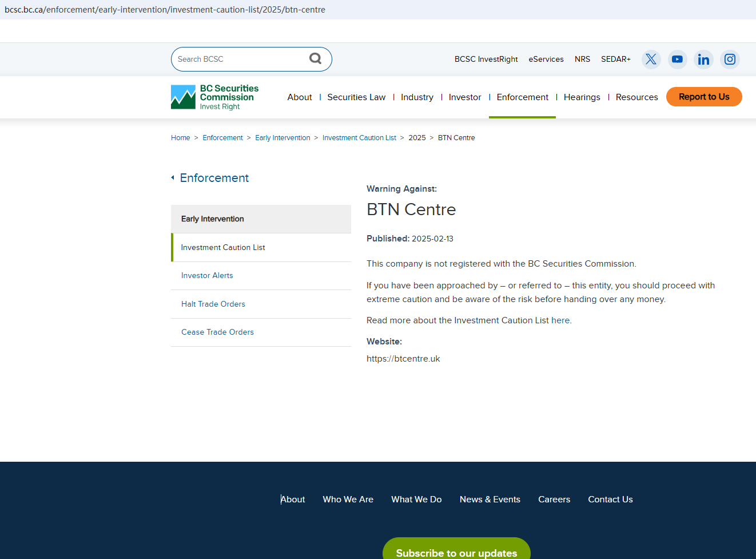This screenshot has width=756, height=559.
Task: Open News & Events in the footer
Action: 490,499
